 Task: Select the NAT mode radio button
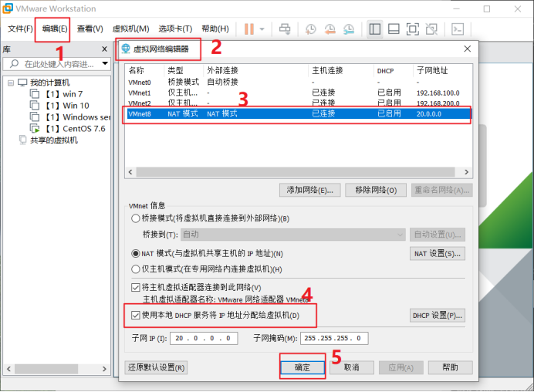pyautogui.click(x=136, y=253)
